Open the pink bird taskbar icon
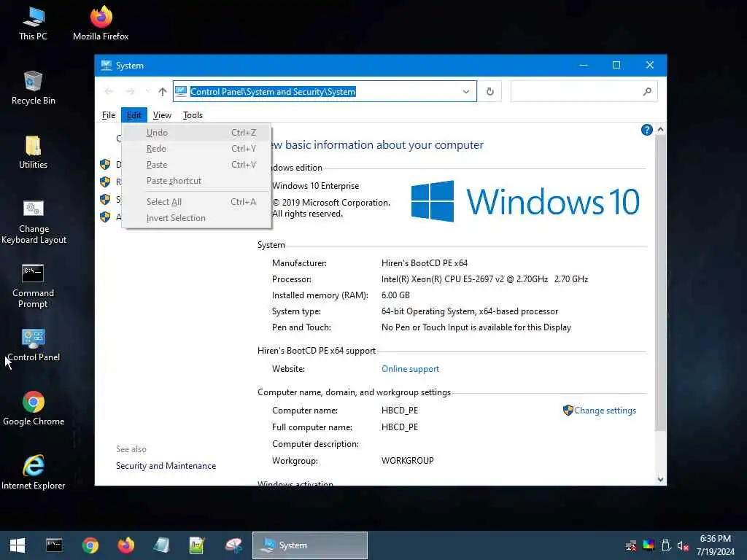 click(233, 545)
